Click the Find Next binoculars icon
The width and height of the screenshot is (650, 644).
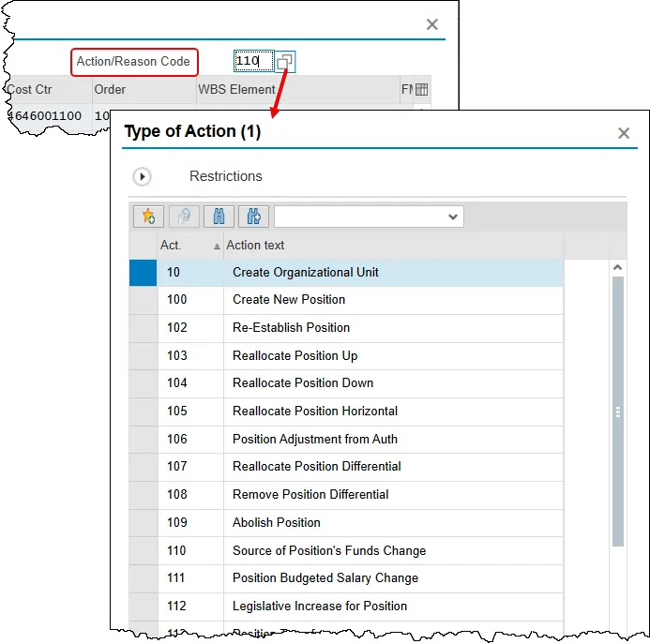[x=253, y=217]
